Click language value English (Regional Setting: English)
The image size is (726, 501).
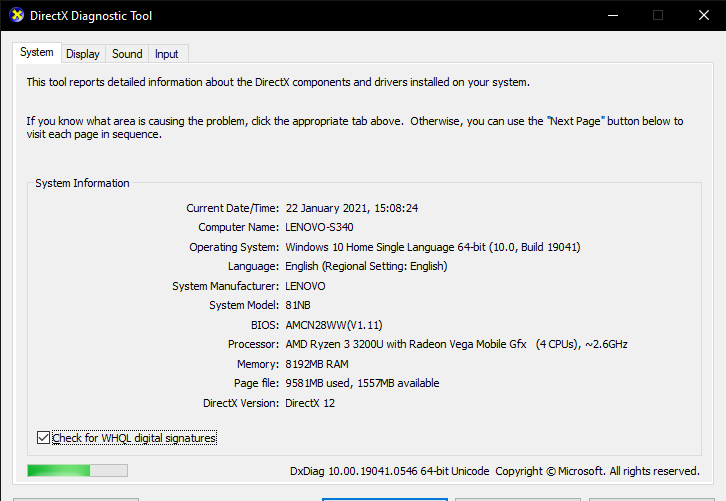[x=366, y=266]
